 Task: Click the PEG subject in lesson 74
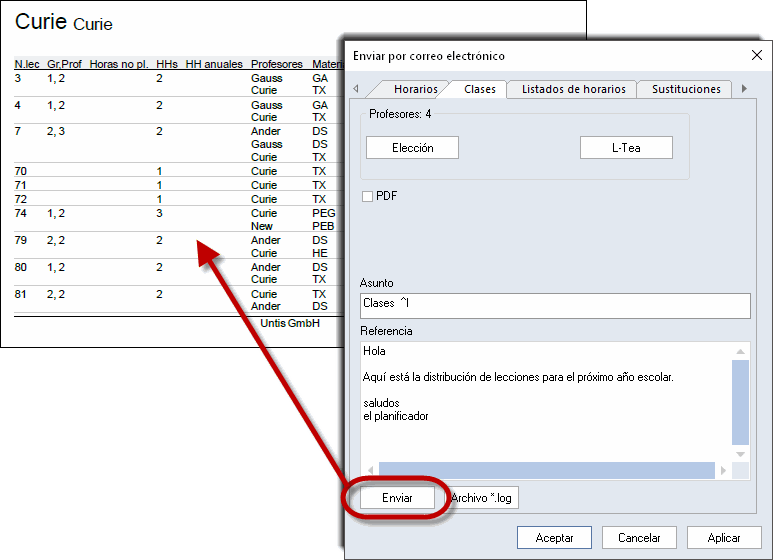click(x=323, y=213)
